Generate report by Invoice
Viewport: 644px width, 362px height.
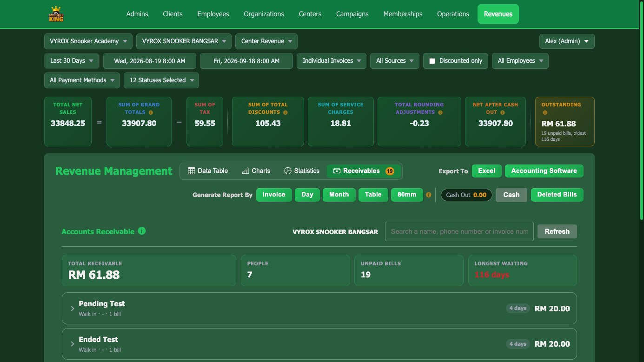click(x=274, y=195)
